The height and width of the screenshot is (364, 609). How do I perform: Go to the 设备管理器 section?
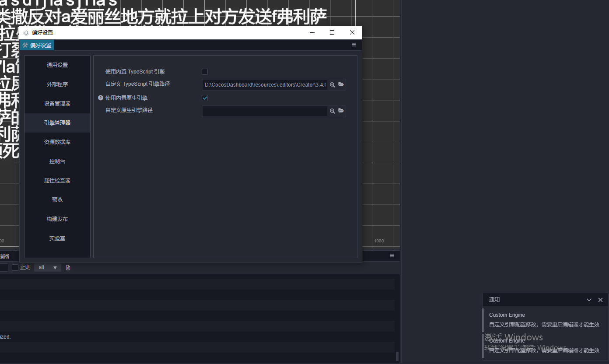pos(57,104)
